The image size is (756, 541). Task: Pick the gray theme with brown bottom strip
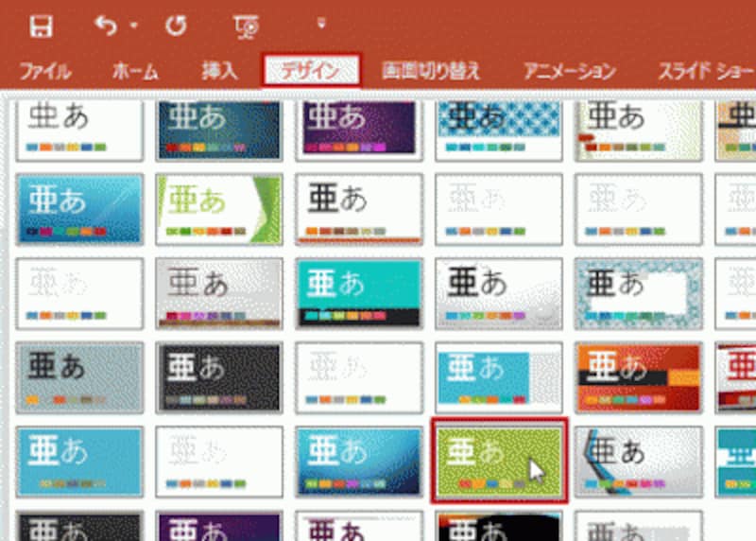coord(219,293)
